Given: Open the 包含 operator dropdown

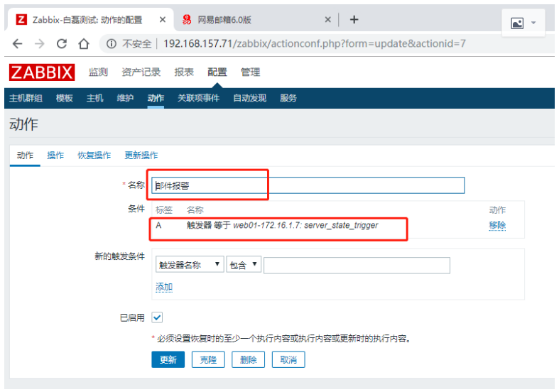Looking at the screenshot, I should (x=244, y=265).
